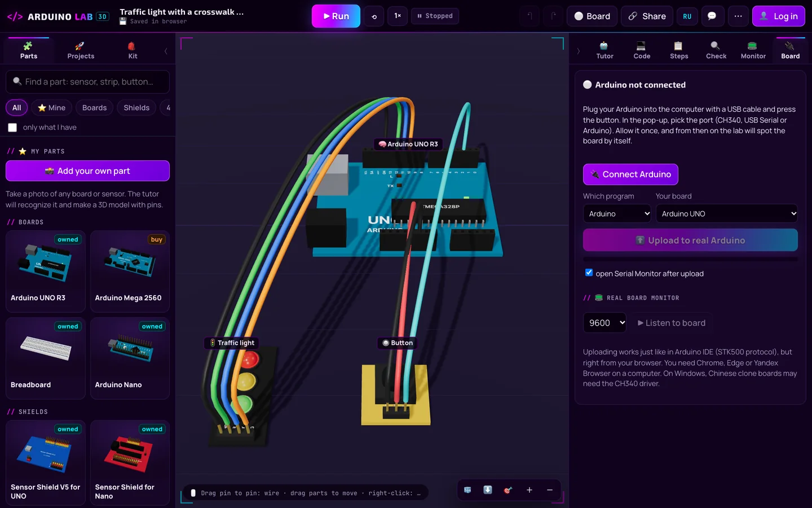
Task: Click the target center-view icon
Action: point(508,490)
